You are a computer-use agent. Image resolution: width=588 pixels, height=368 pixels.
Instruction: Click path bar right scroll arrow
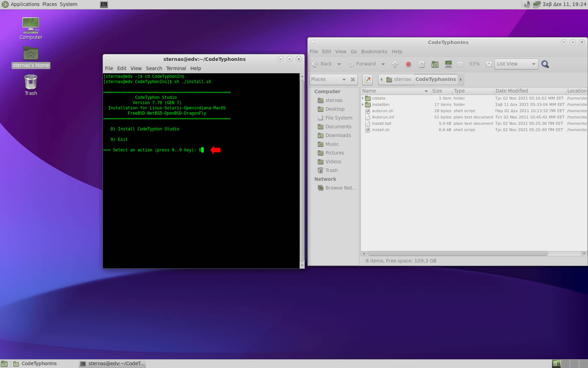[461, 80]
